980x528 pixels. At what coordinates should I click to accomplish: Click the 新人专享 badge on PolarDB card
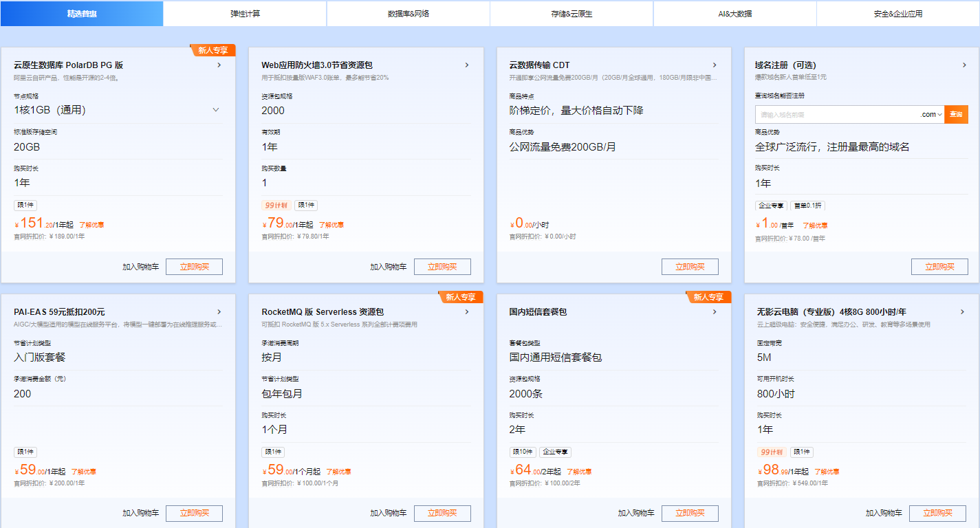point(214,50)
